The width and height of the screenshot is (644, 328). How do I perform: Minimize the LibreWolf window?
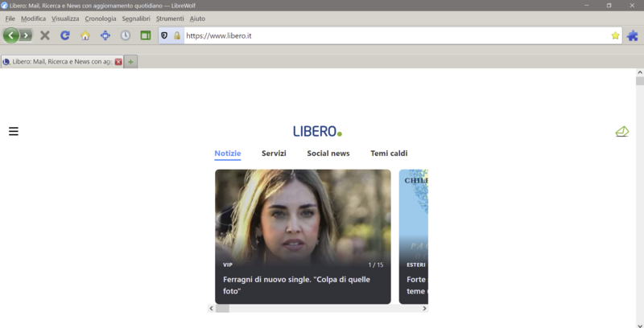point(587,6)
